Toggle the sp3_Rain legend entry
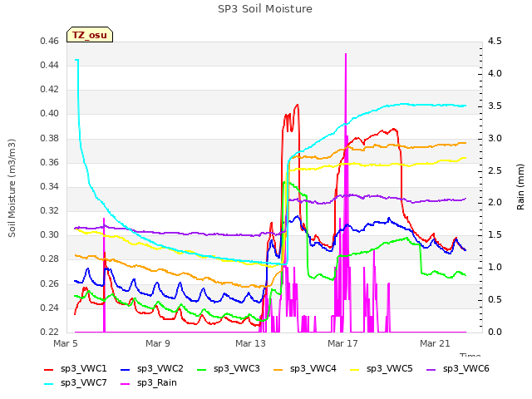 coord(149,383)
